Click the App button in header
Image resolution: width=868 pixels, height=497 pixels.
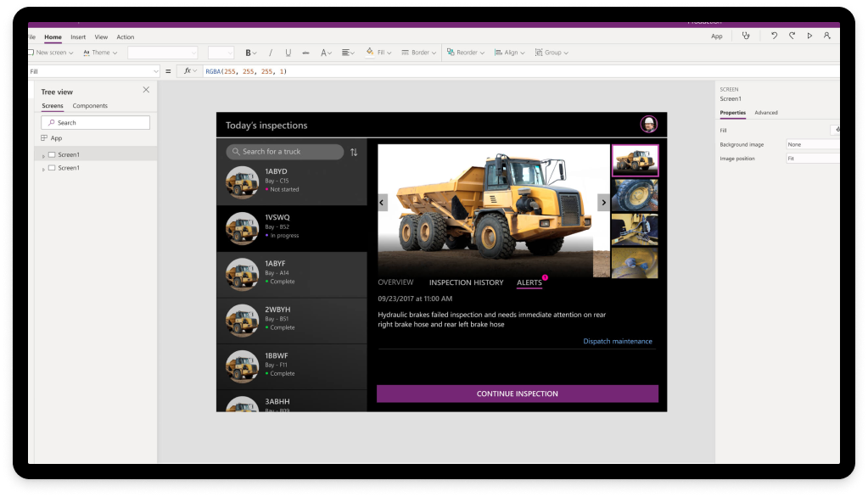click(716, 36)
